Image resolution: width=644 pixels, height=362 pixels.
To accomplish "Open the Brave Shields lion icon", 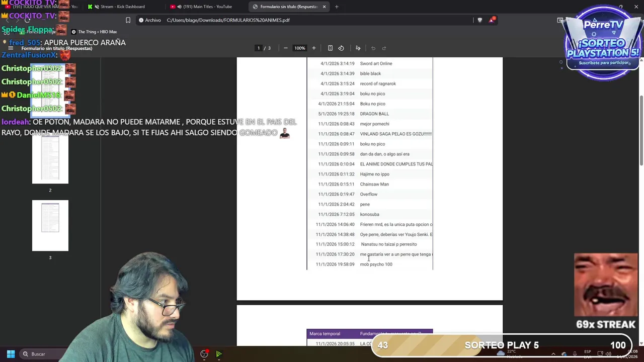I will point(479,20).
